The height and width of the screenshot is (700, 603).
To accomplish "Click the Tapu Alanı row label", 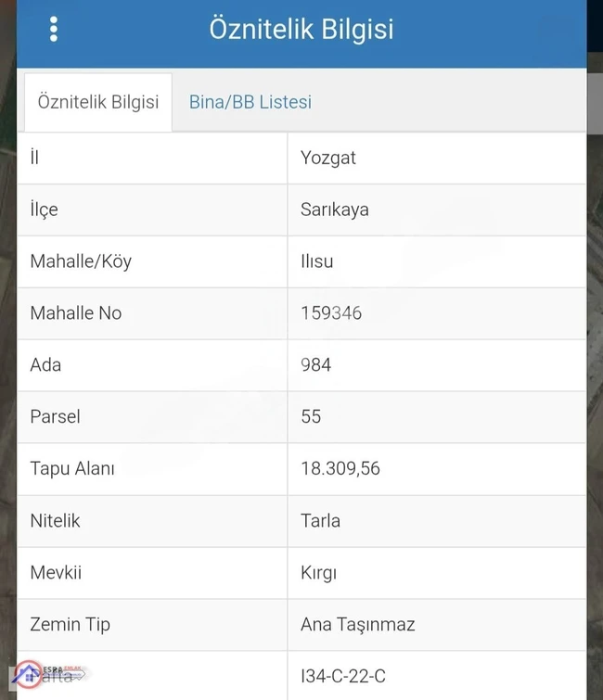I will pyautogui.click(x=72, y=469).
